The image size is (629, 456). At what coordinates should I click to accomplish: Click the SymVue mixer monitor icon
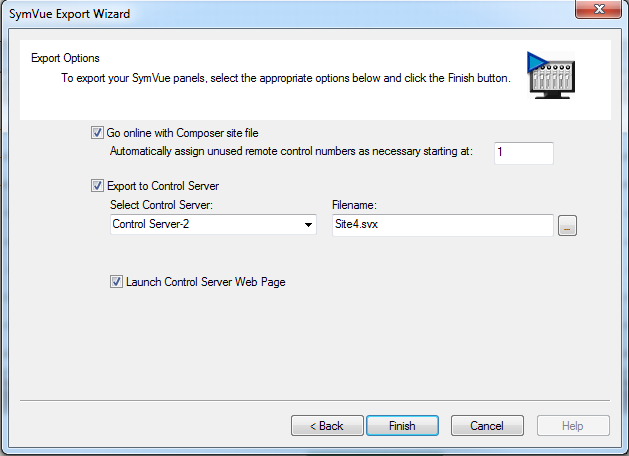pos(551,75)
